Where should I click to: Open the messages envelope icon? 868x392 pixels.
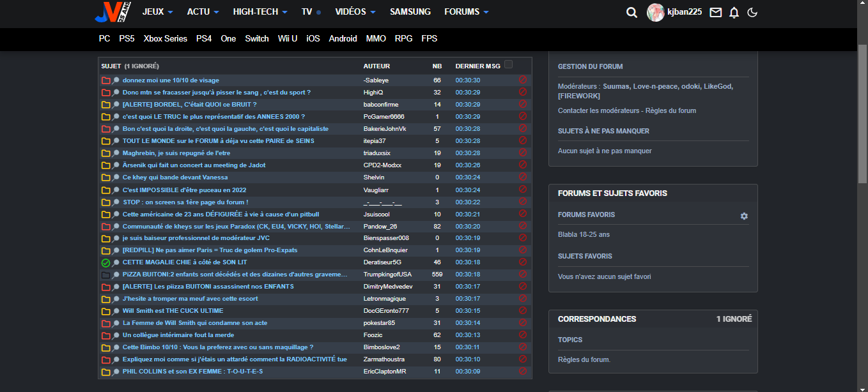716,12
